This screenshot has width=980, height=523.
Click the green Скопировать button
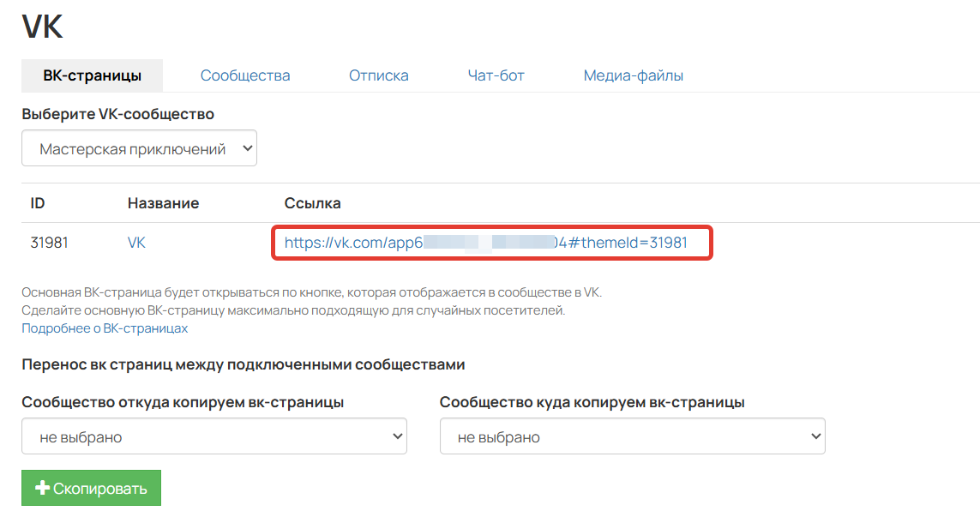[x=91, y=488]
